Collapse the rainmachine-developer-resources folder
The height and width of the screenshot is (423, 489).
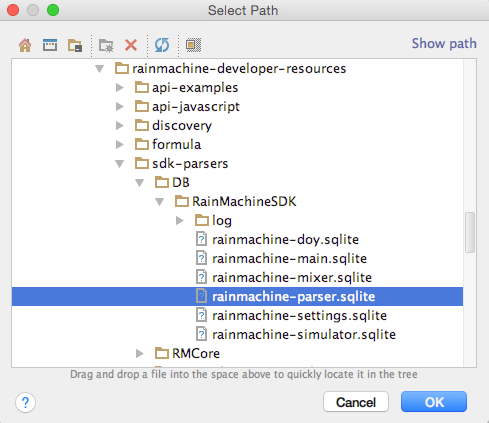(99, 69)
